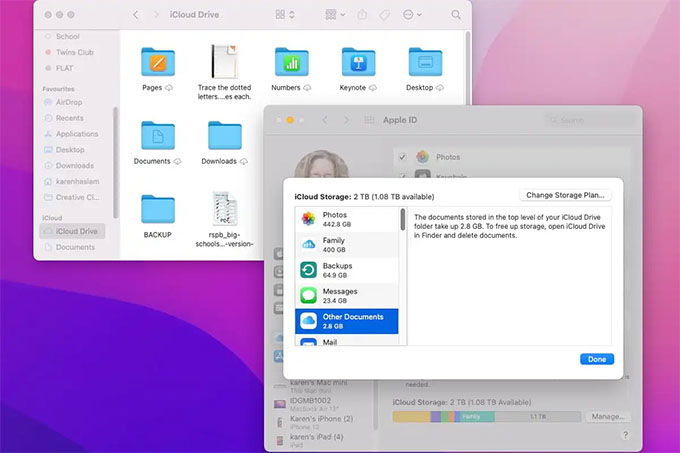Click the Finder share icon
This screenshot has height=453, width=680.
362,15
